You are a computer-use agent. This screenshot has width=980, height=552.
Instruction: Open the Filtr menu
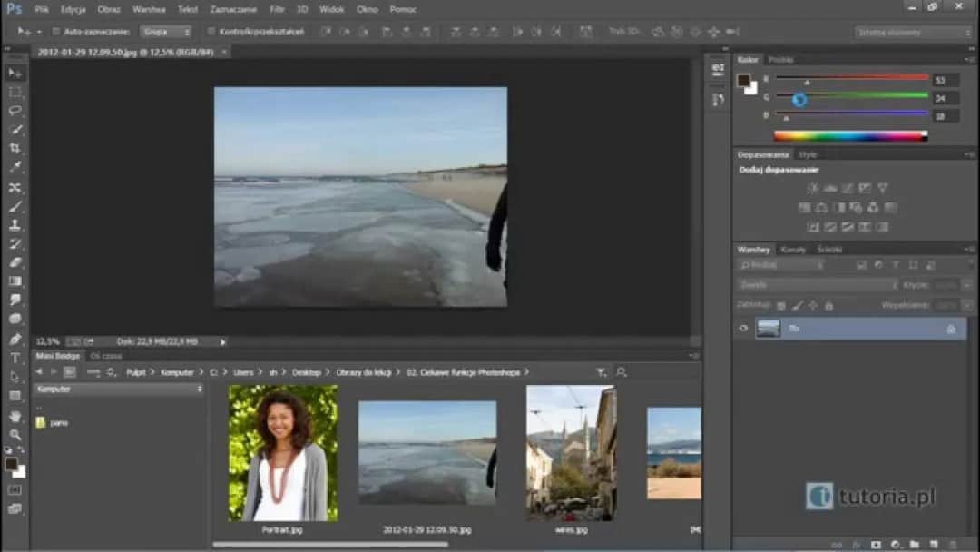(x=277, y=9)
